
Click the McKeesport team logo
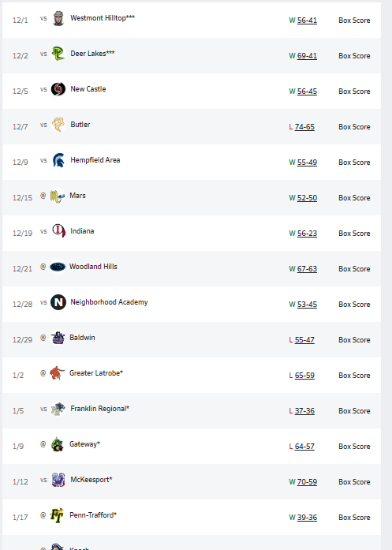click(58, 480)
